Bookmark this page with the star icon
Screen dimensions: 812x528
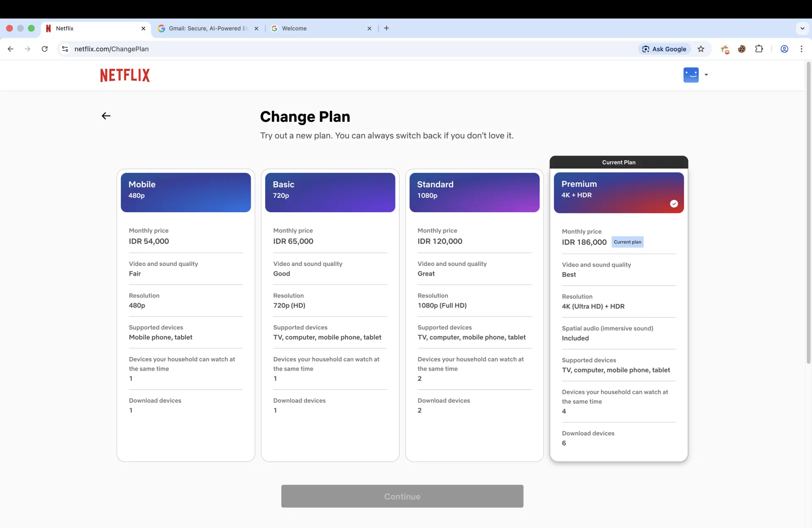coord(701,49)
